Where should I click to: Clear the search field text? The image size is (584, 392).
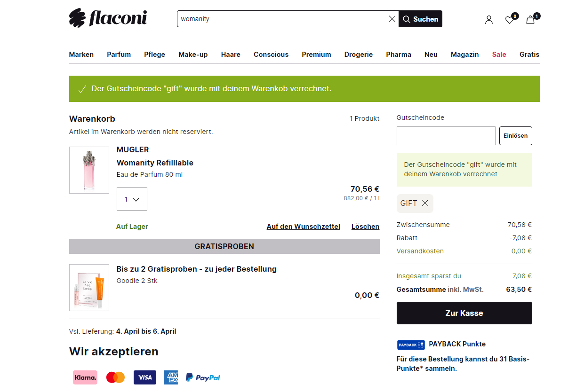pyautogui.click(x=392, y=19)
